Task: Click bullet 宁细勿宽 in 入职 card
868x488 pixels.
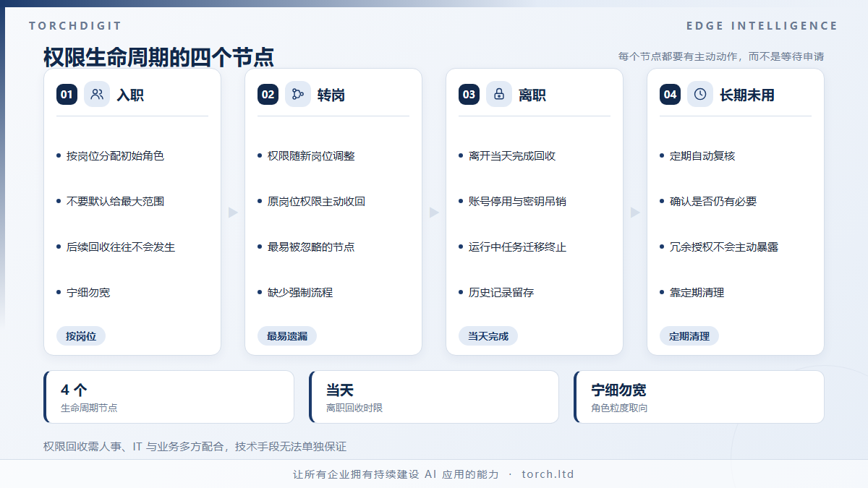Action: (x=88, y=292)
